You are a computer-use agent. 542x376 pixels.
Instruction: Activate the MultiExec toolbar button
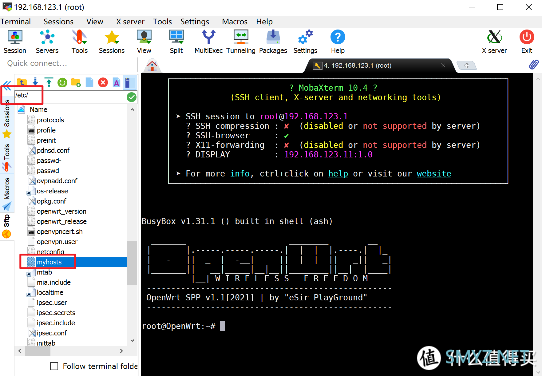point(208,41)
